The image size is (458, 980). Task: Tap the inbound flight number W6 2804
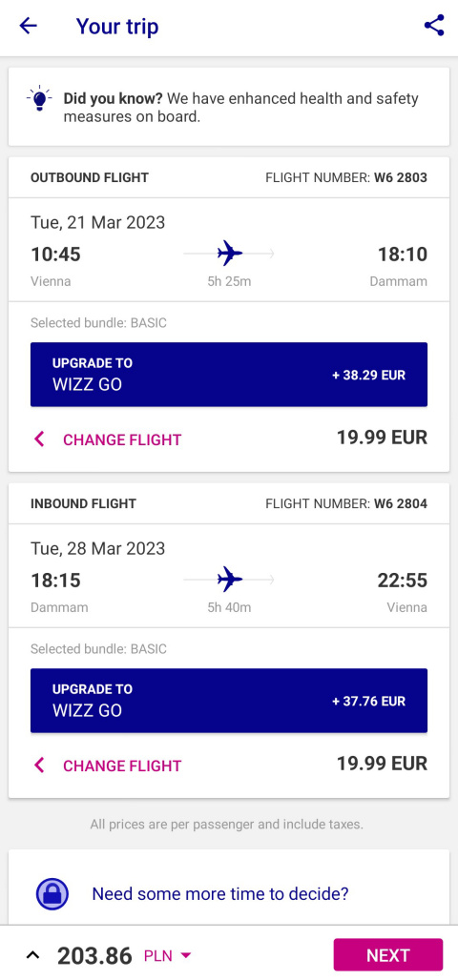coord(401,503)
